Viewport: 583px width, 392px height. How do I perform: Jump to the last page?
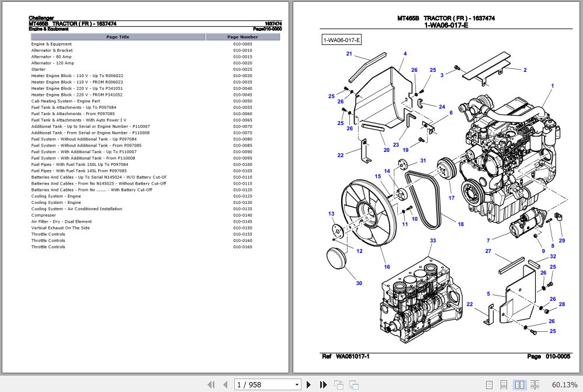tap(323, 384)
